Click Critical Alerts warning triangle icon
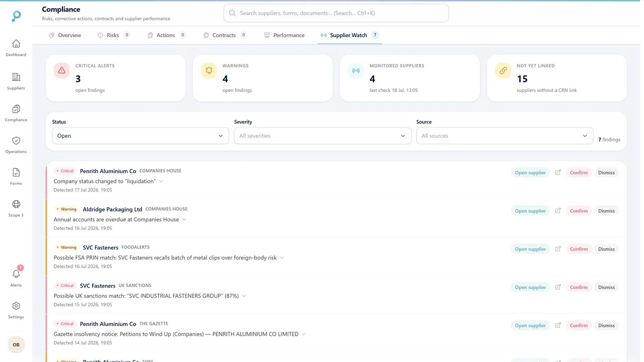This screenshot has width=644, height=362. click(62, 70)
